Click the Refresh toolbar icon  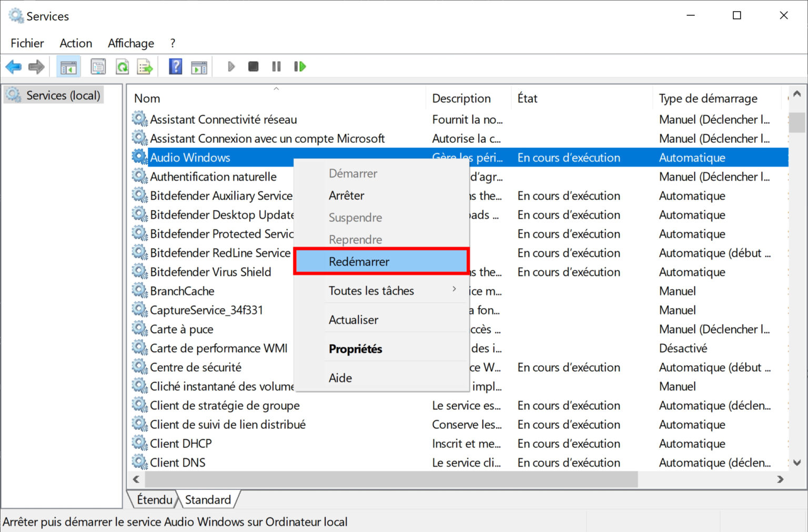tap(122, 66)
